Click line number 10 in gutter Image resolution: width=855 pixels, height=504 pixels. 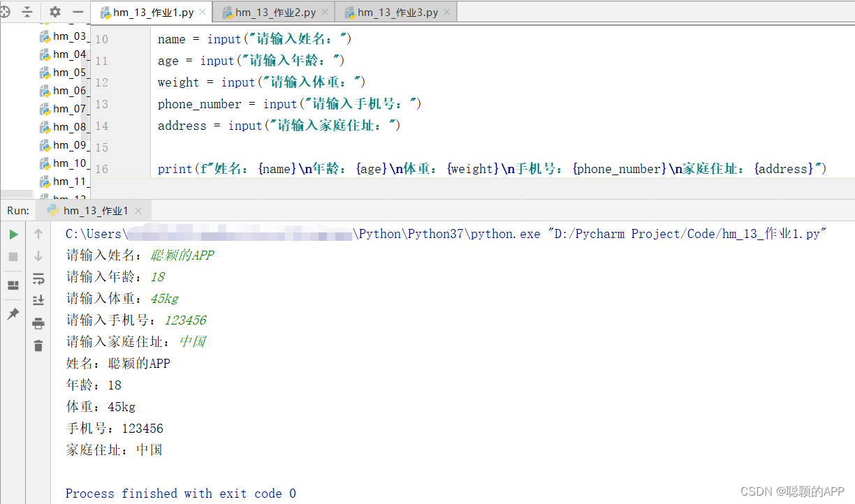[x=102, y=39]
